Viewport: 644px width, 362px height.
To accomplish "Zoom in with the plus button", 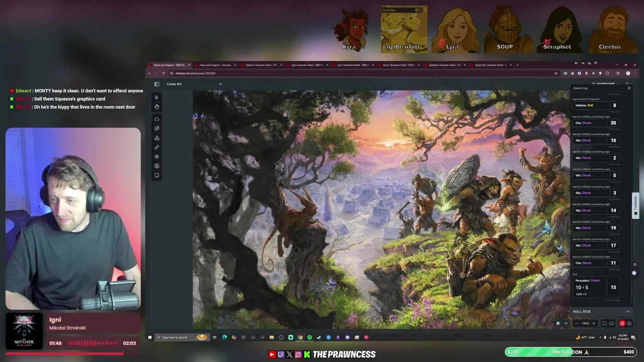I will (594, 323).
